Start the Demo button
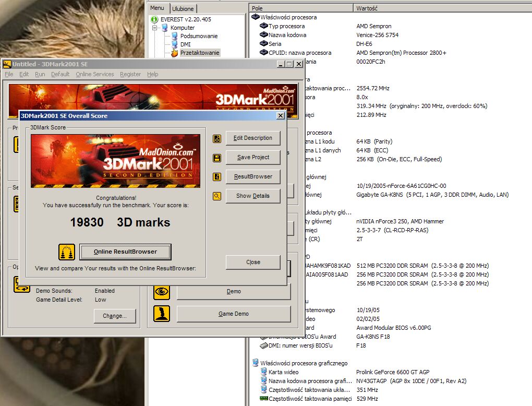The height and width of the screenshot is (406, 532). point(234,292)
